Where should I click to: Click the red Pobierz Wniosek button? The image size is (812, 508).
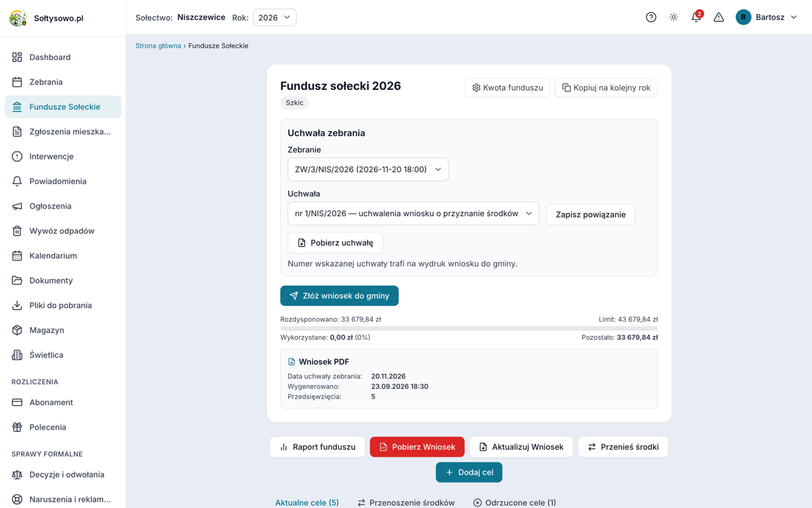(417, 447)
